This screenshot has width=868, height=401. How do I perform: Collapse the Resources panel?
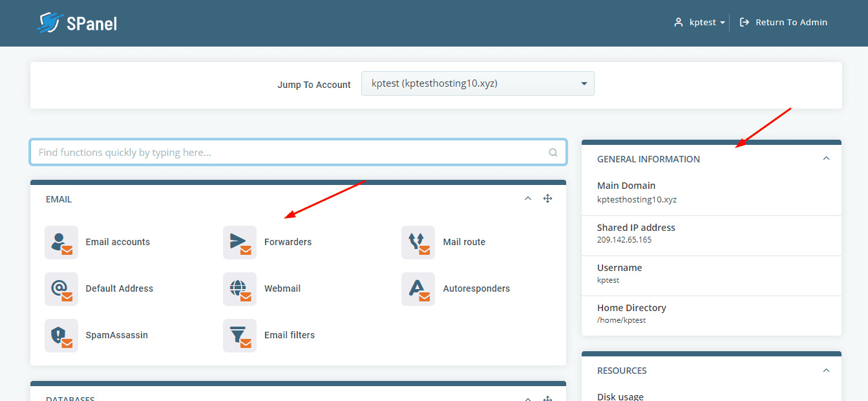(x=826, y=370)
